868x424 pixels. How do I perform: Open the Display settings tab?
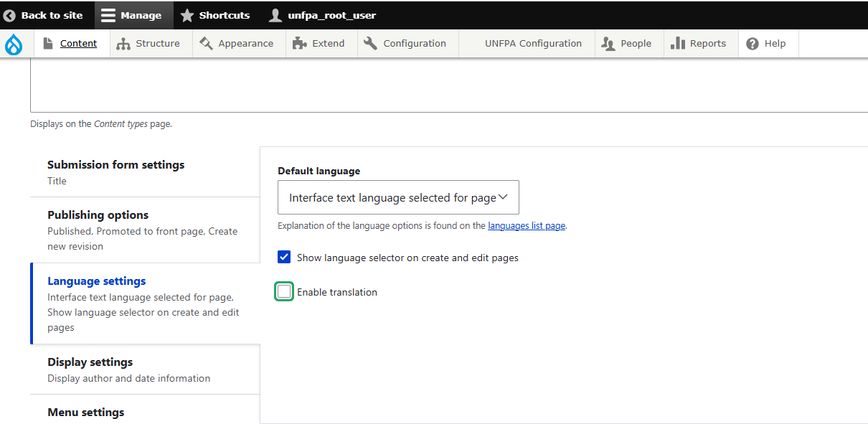point(90,362)
